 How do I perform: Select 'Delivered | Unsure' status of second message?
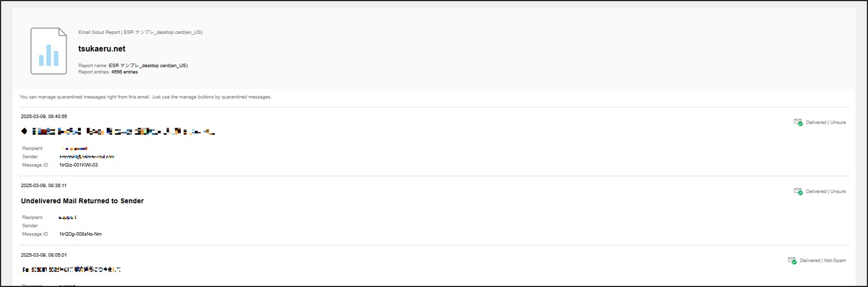[826, 191]
